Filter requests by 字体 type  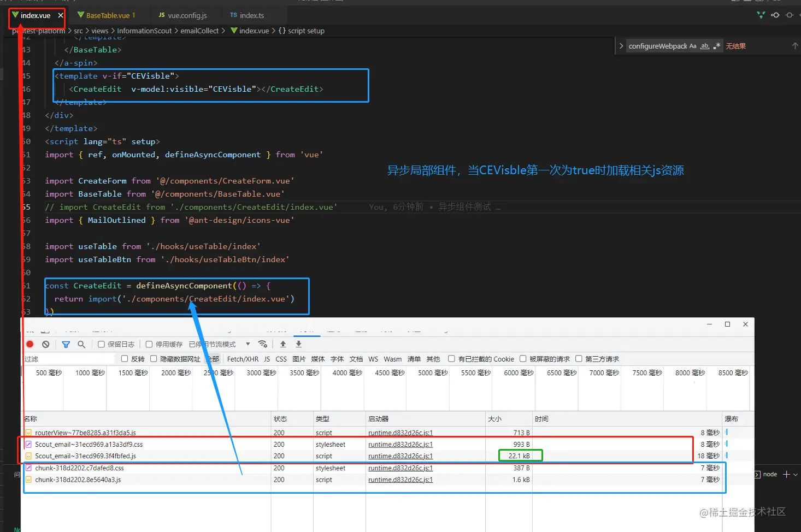(337, 359)
